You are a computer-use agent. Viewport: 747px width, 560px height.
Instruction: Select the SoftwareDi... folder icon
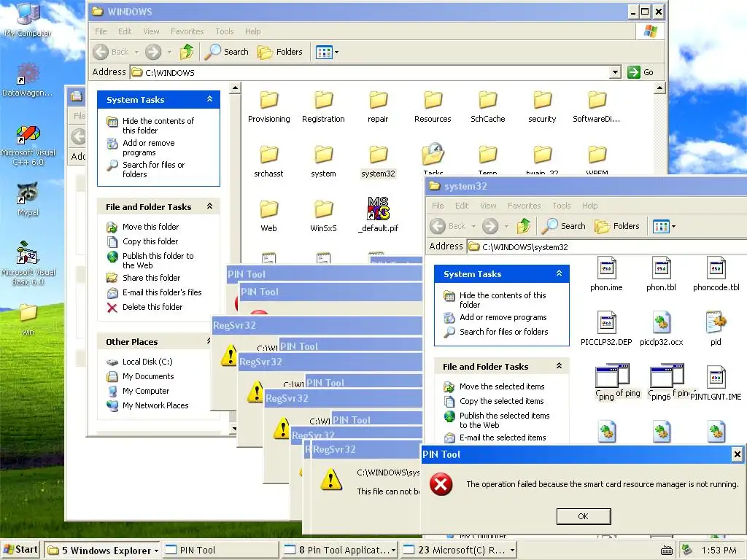(597, 100)
